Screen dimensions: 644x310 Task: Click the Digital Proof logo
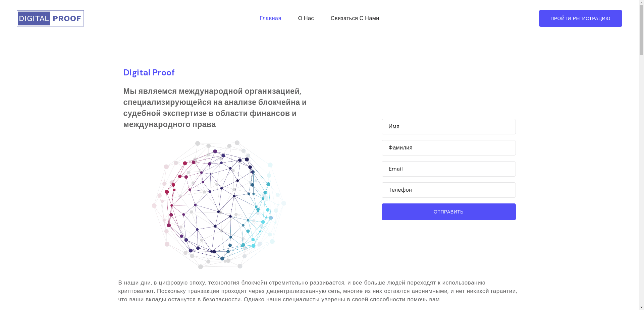tap(50, 18)
